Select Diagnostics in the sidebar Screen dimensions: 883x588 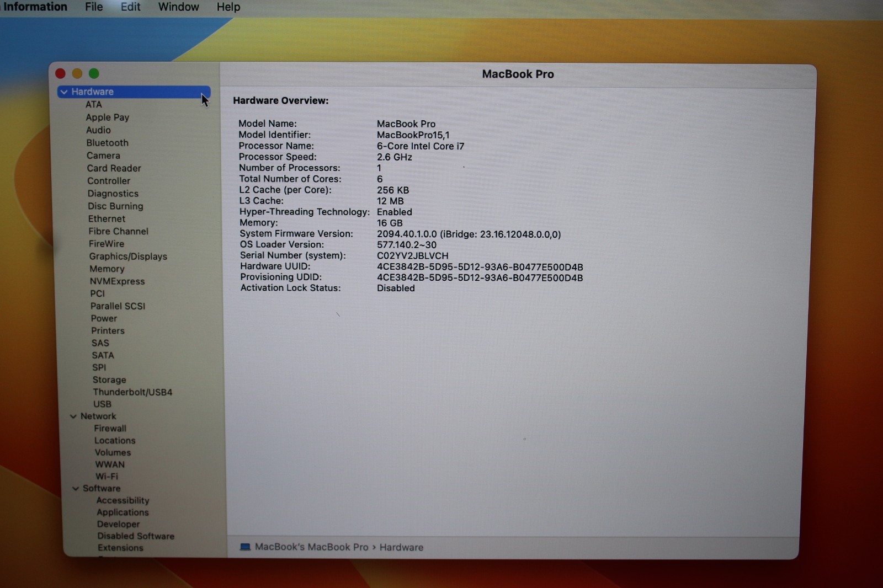[113, 194]
